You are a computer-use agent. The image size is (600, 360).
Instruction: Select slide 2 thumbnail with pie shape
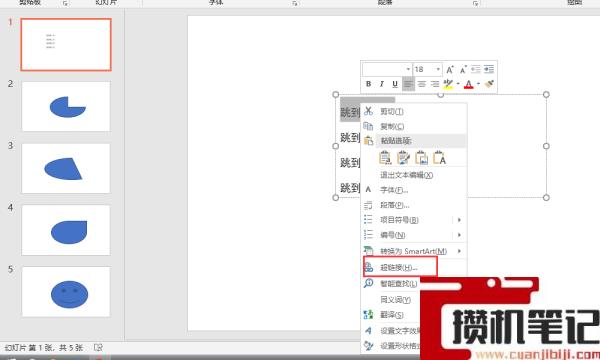tap(66, 106)
